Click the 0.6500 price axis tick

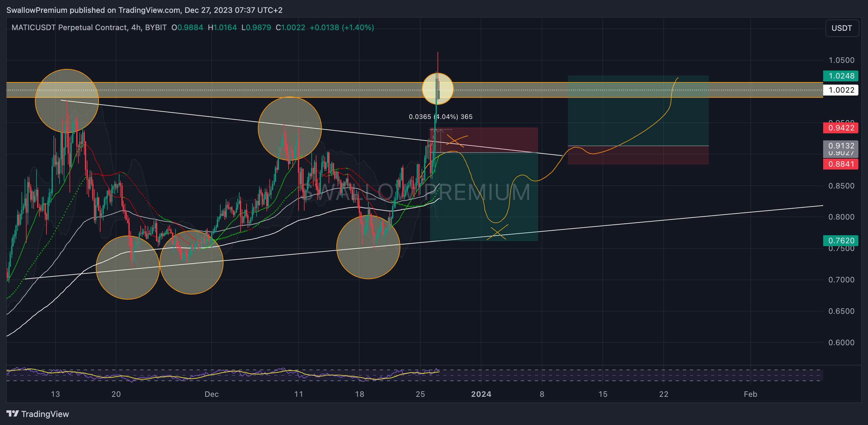(841, 311)
